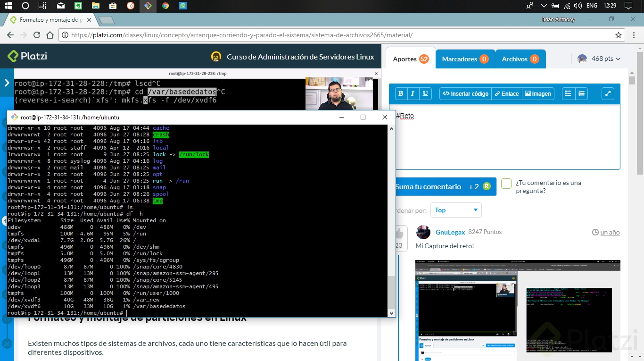The image size is (644, 361).
Task: Open Windows action center notifications
Action: (x=628, y=6)
